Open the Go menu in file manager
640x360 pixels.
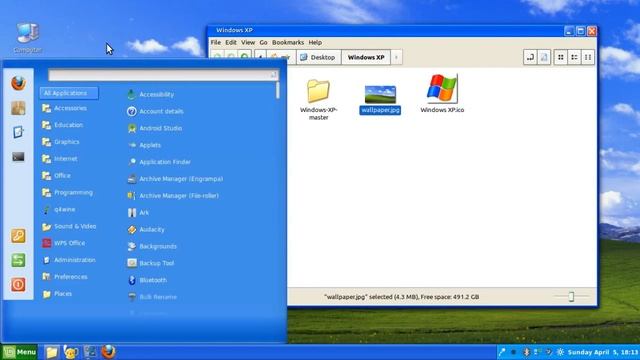(x=263, y=42)
